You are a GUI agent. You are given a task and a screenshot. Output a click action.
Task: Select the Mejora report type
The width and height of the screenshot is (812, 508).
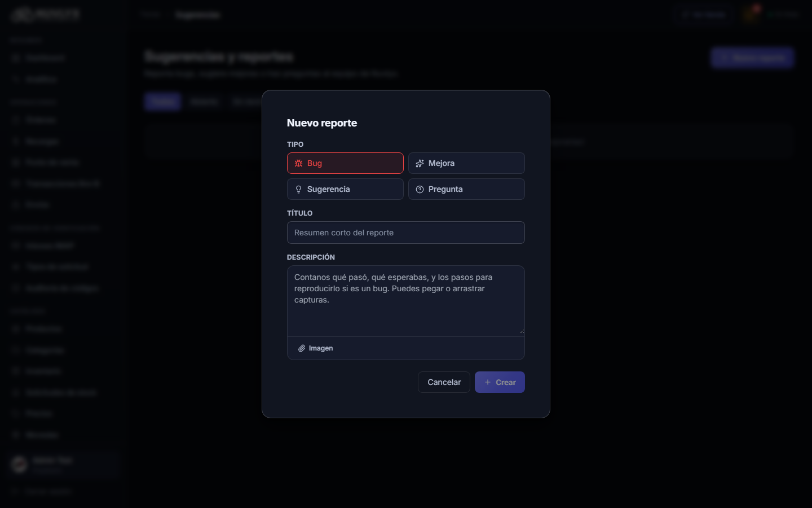466,163
